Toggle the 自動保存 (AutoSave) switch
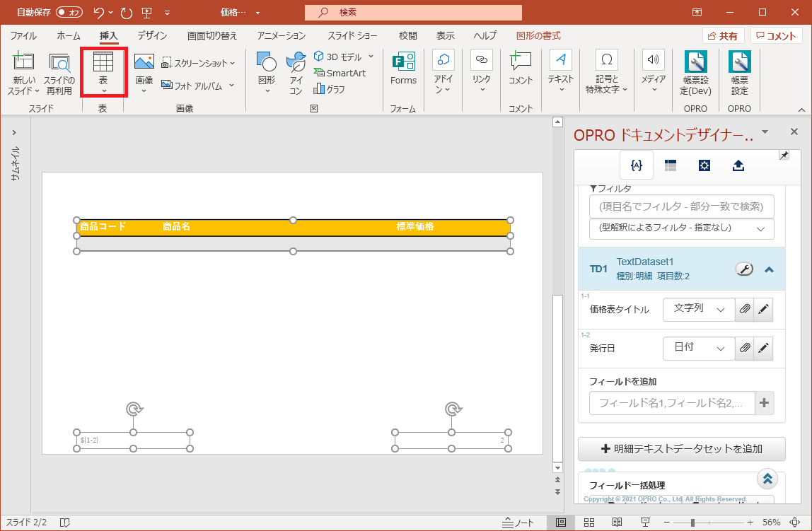This screenshot has height=531, width=812. (x=69, y=12)
